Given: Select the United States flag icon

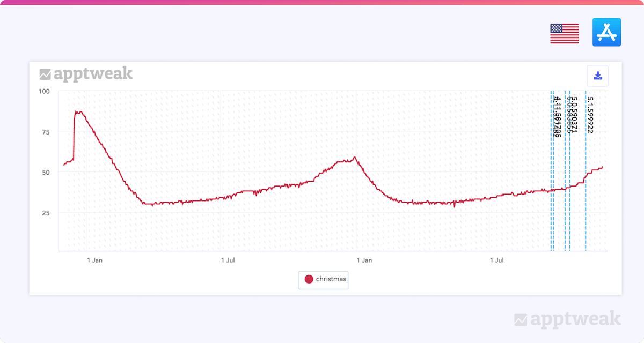Looking at the screenshot, I should (564, 33).
